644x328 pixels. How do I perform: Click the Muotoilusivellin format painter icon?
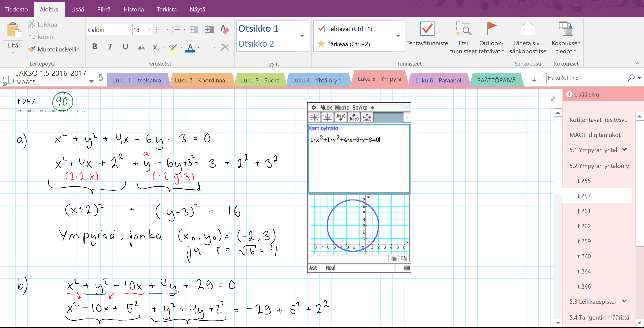32,49
